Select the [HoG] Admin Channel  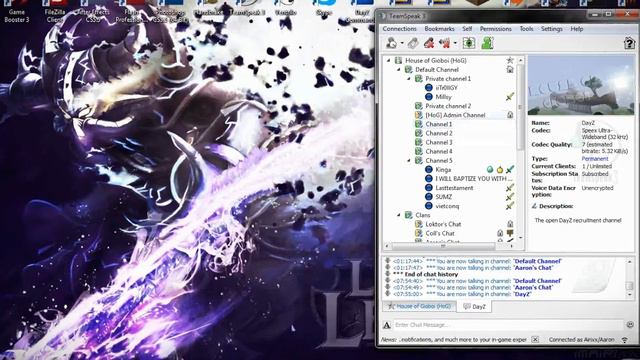point(455,115)
